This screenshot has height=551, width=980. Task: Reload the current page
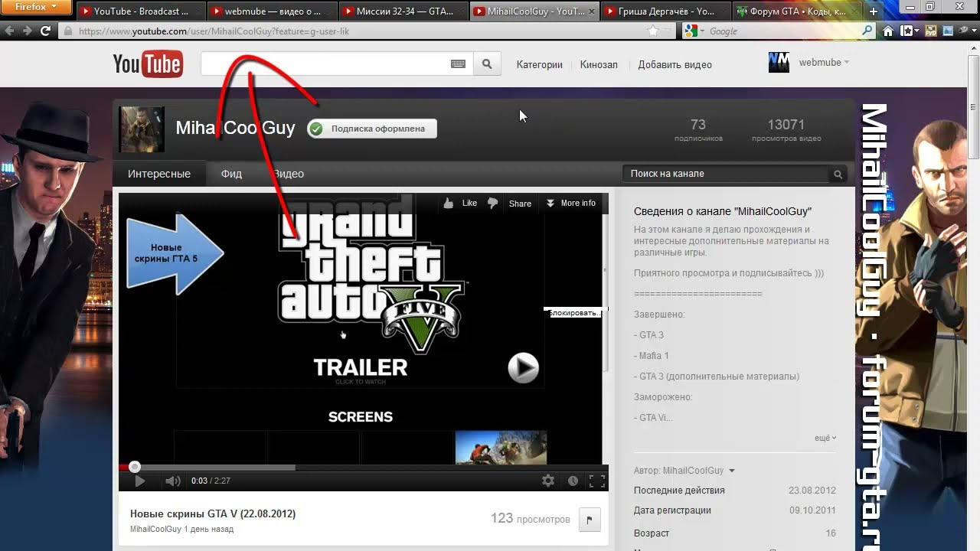(x=46, y=31)
